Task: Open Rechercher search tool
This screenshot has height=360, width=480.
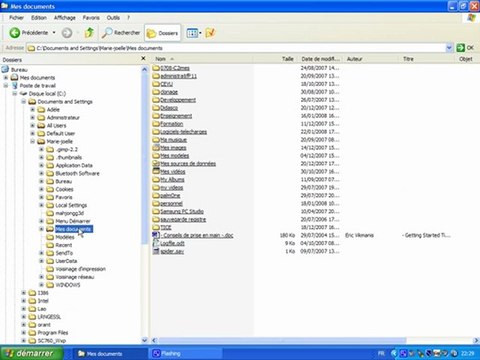Action: coord(121,33)
